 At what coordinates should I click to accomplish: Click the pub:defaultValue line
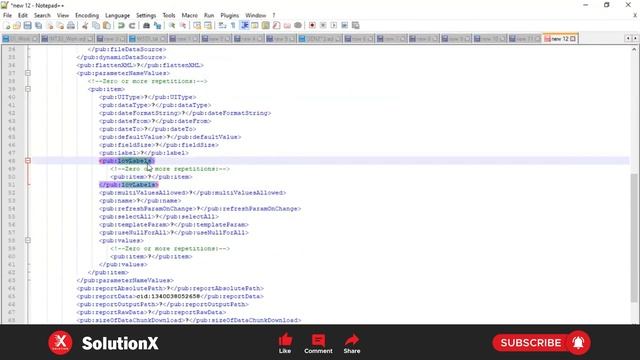pyautogui.click(x=170, y=137)
